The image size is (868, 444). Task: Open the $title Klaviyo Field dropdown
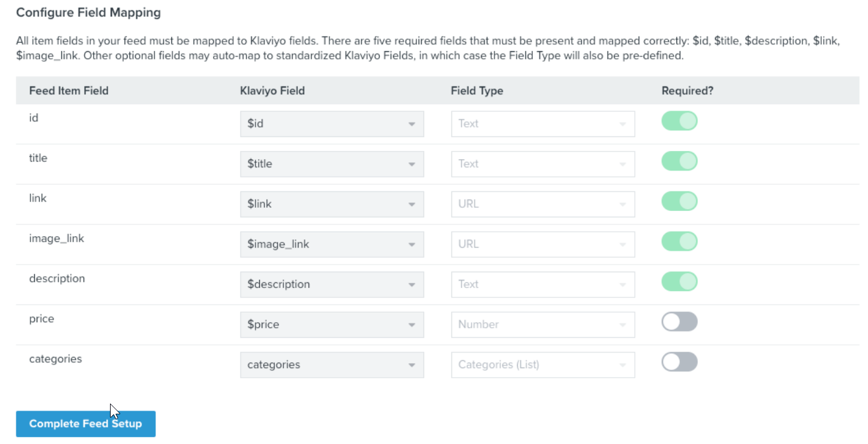331,164
